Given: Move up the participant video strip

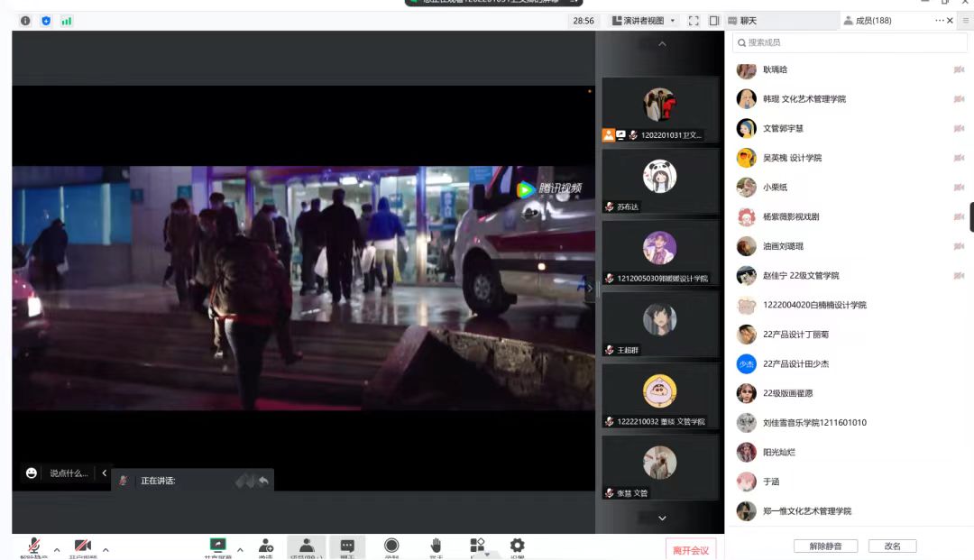Looking at the screenshot, I should point(662,43).
